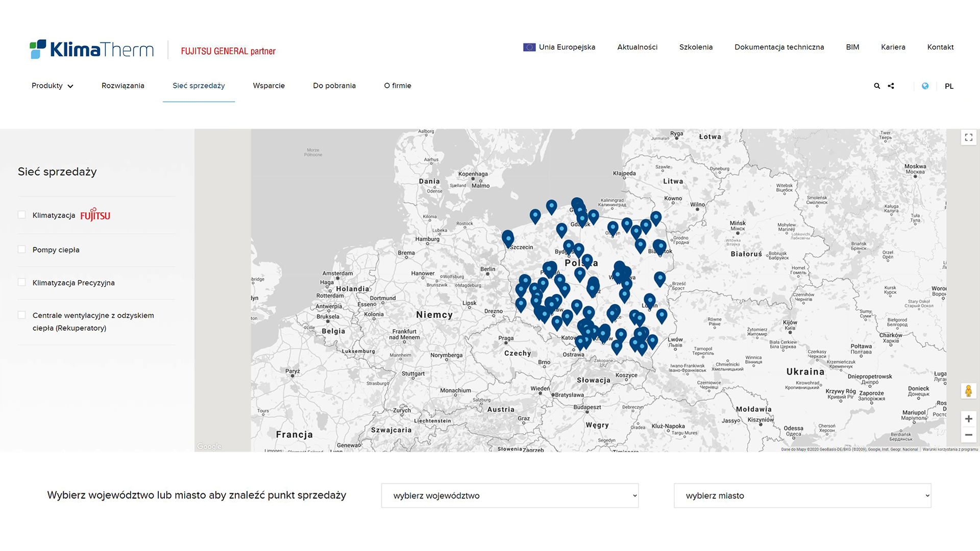Zoom in the map with plus
This screenshot has width=980, height=551.
968,419
